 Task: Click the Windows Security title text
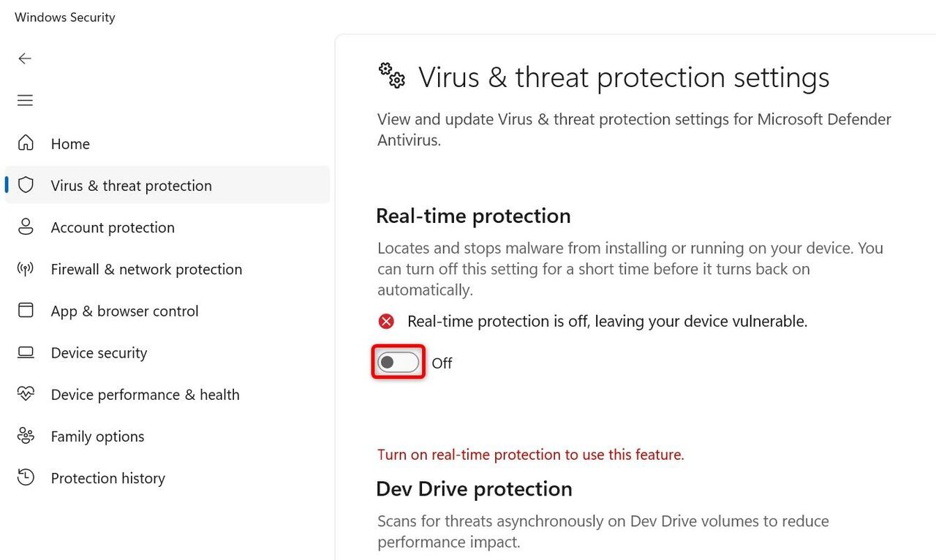(x=64, y=17)
